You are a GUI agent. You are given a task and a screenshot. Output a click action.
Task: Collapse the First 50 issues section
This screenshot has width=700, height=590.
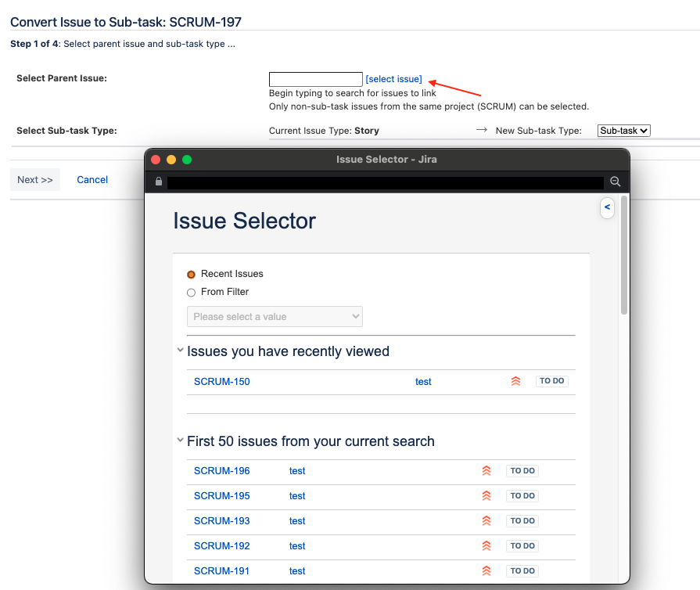coord(180,440)
